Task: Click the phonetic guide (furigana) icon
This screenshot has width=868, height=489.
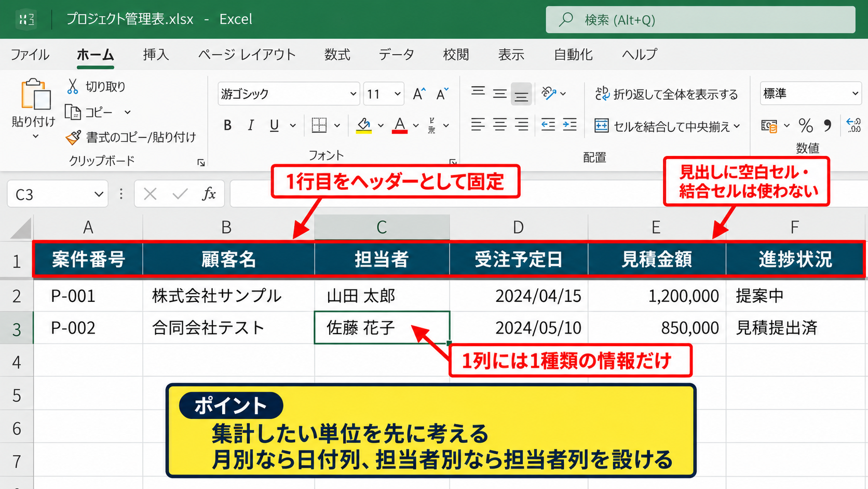Action: tap(431, 125)
